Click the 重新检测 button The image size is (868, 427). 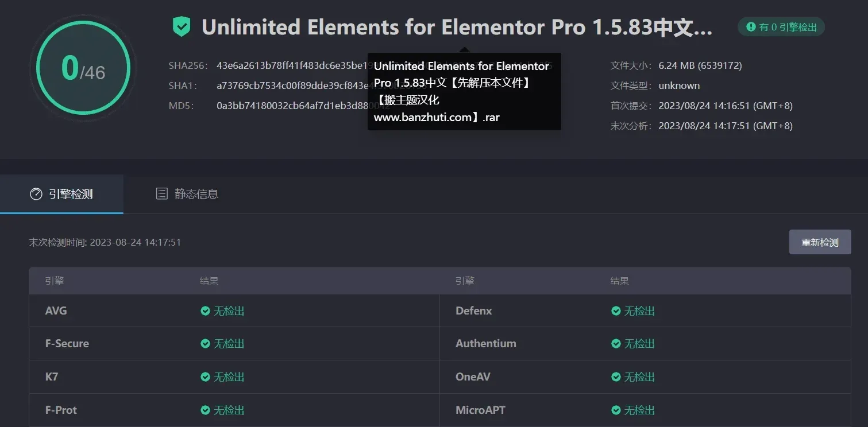pyautogui.click(x=820, y=242)
